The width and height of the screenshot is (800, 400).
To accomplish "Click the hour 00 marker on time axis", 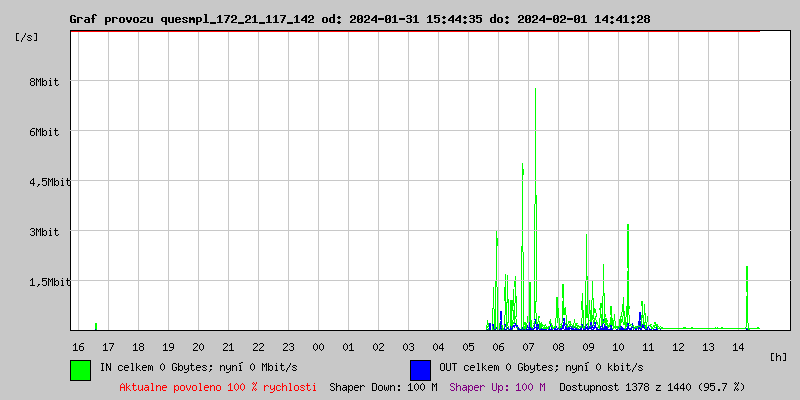I will tap(318, 346).
